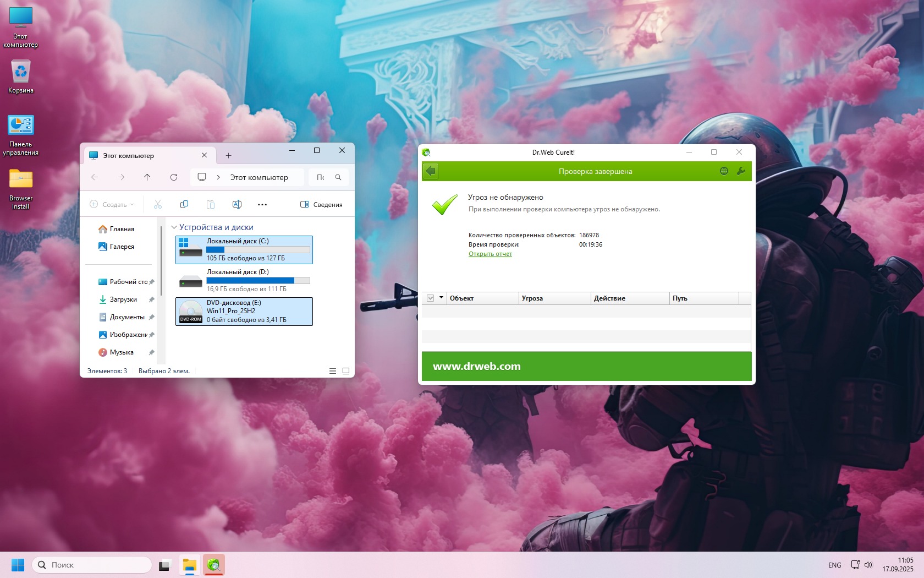Sort by the 'Действие' column header
Image resolution: width=924 pixels, height=578 pixels.
(x=630, y=298)
